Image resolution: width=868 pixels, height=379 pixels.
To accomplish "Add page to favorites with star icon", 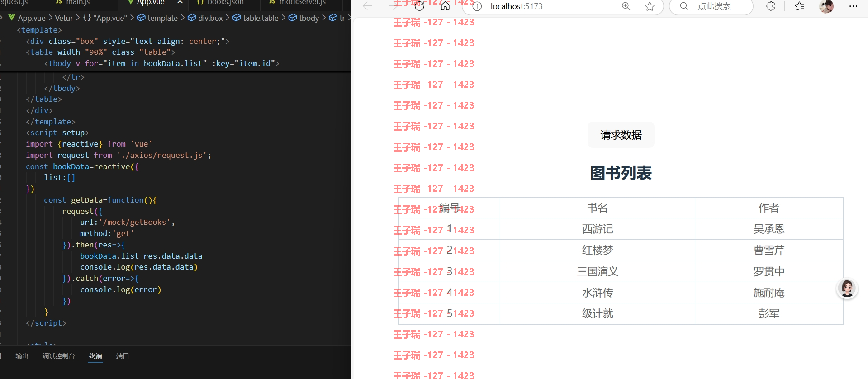I will coord(650,6).
